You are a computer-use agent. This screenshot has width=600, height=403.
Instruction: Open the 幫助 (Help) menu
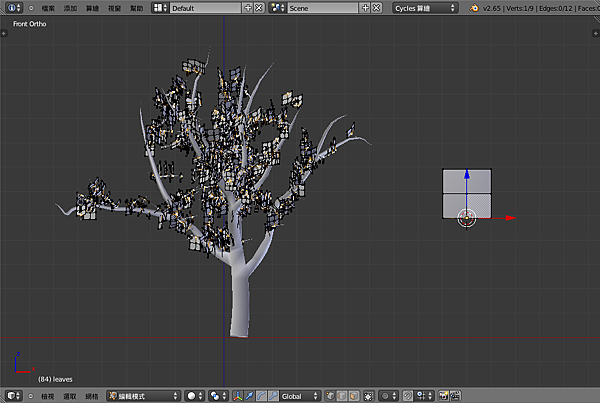(x=136, y=8)
